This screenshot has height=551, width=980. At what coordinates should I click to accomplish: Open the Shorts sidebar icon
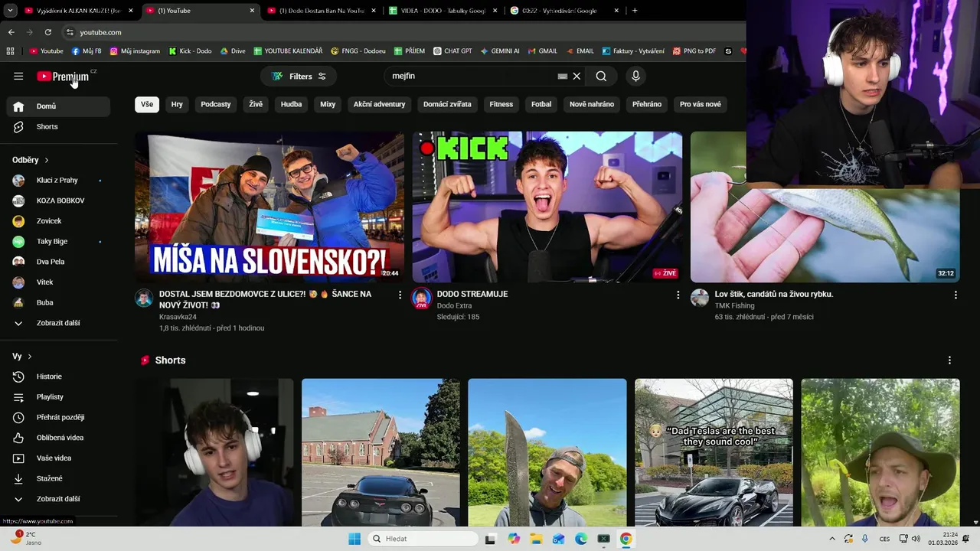pyautogui.click(x=18, y=126)
